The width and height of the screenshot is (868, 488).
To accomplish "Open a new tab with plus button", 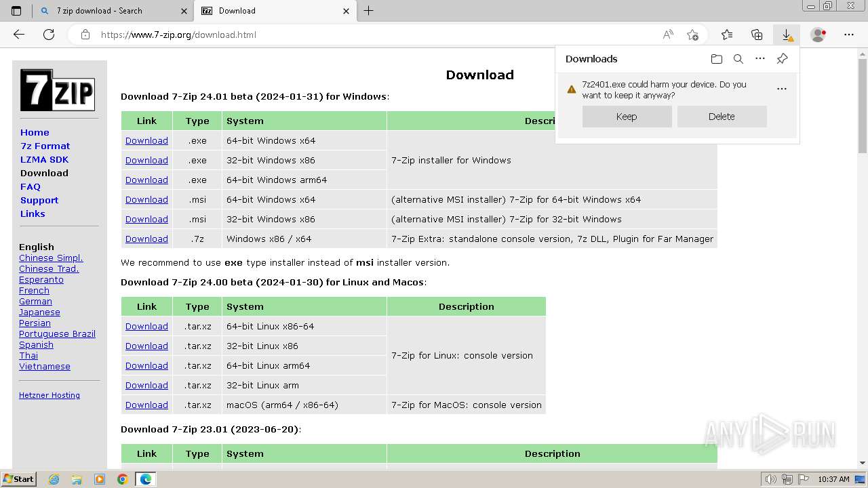I will point(369,11).
